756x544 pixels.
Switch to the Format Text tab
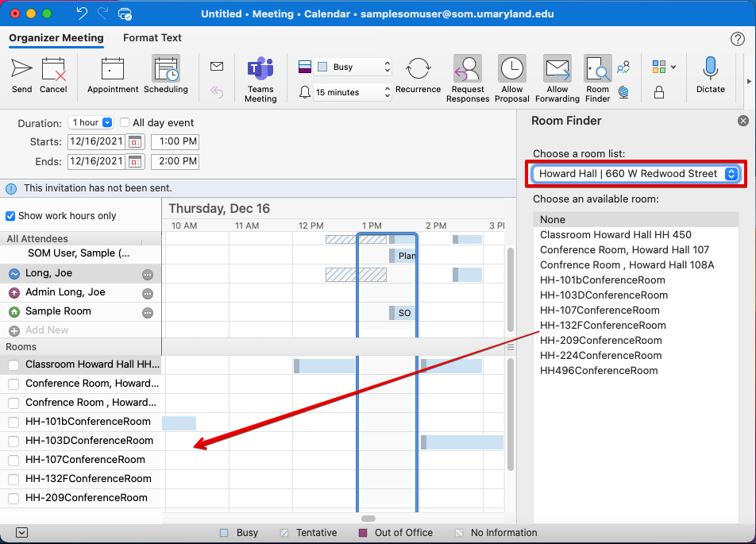click(x=152, y=37)
